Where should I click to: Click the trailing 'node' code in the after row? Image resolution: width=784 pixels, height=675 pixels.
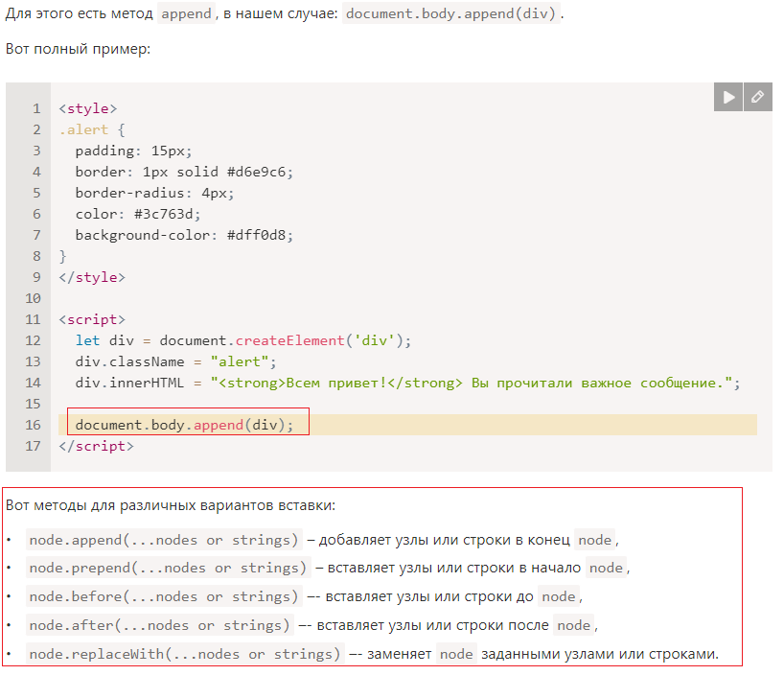(573, 625)
